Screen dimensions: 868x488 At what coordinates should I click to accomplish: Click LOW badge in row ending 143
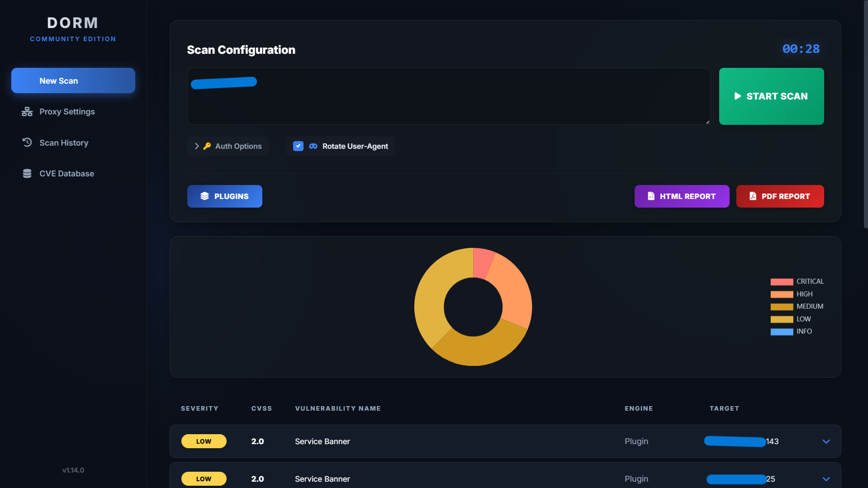point(204,441)
